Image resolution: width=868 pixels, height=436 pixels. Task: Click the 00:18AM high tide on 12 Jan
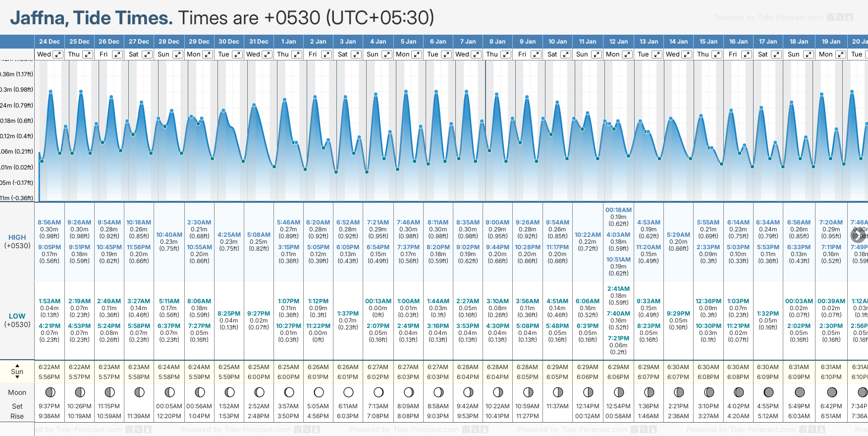(x=618, y=210)
